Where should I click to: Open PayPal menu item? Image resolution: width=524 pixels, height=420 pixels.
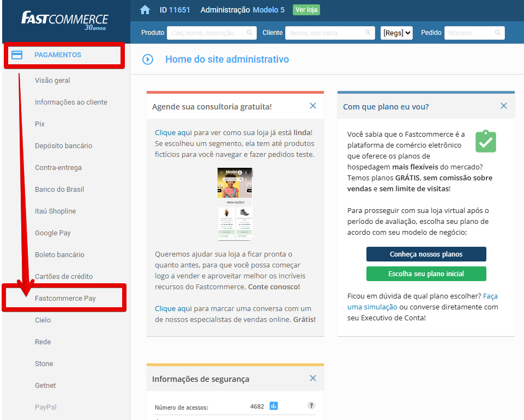click(x=46, y=407)
